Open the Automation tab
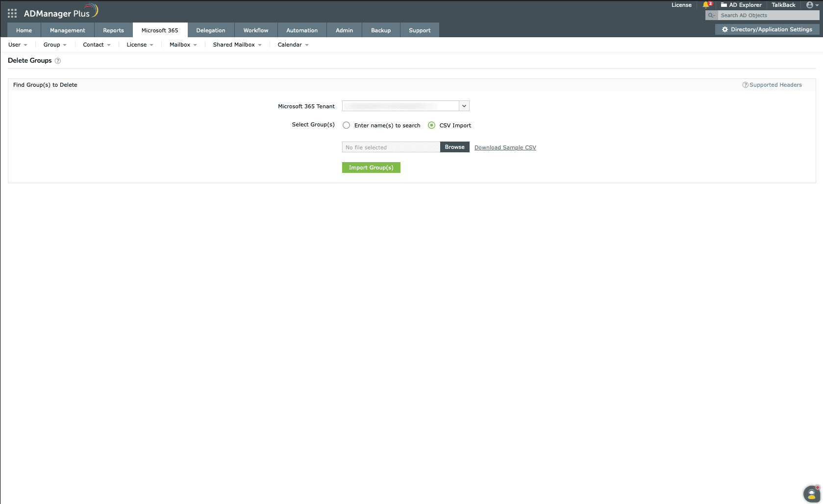The image size is (823, 504). pos(302,30)
